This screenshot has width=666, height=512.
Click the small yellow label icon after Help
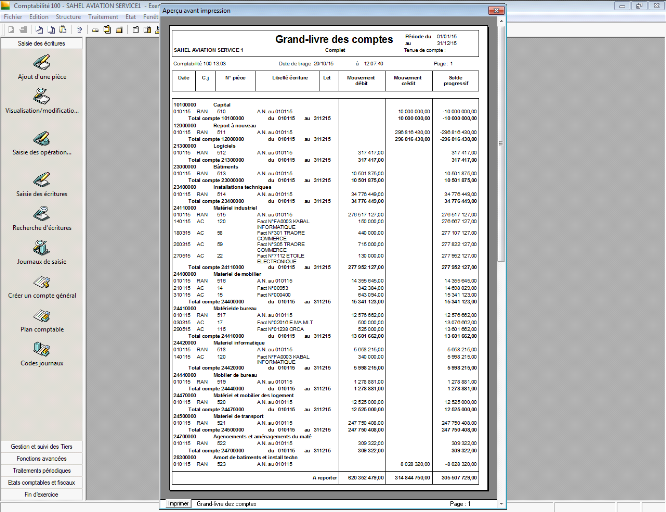(96, 30)
